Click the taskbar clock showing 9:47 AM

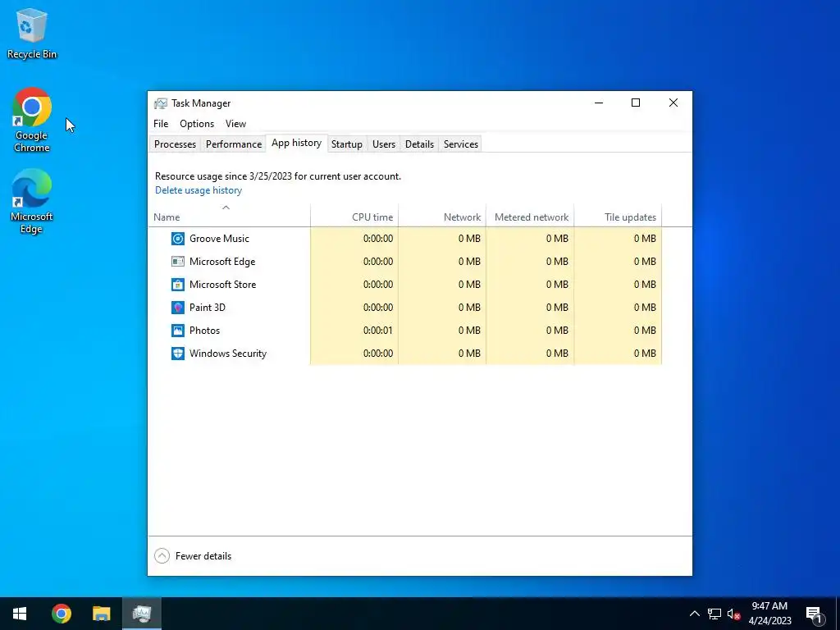(769, 614)
